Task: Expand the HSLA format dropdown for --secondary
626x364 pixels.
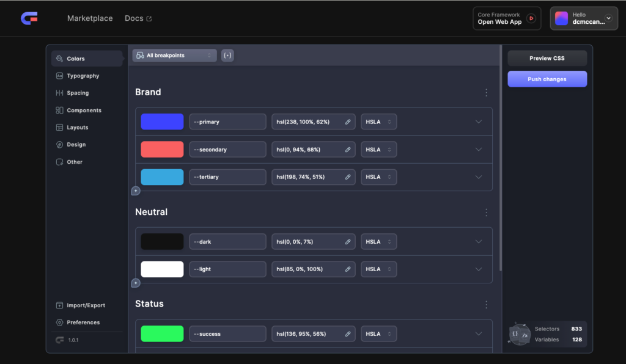Action: 379,149
